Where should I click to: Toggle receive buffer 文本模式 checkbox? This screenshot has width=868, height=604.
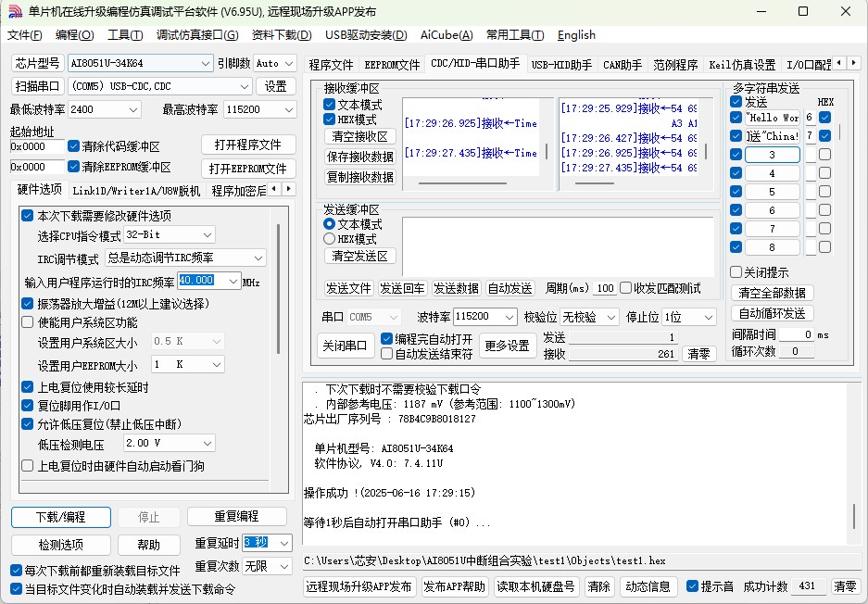point(330,104)
